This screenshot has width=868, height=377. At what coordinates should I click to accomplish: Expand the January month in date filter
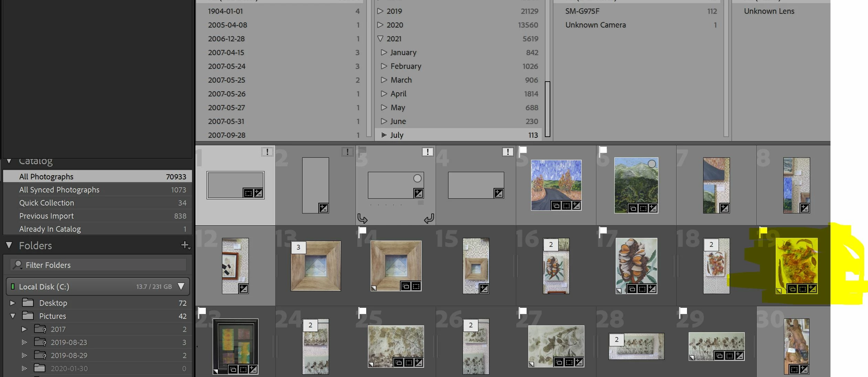384,52
